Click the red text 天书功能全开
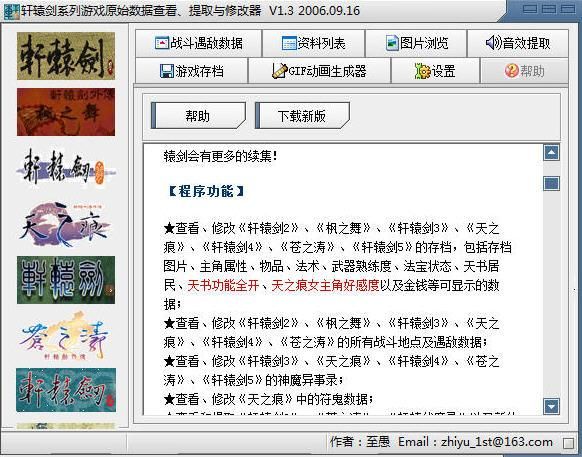 pyautogui.click(x=223, y=285)
